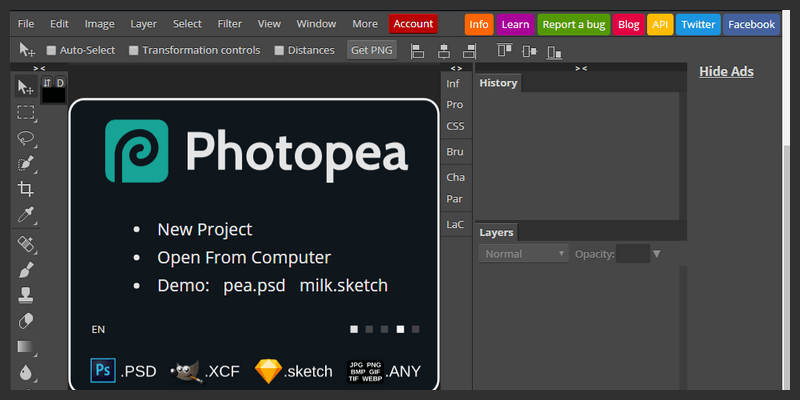Collapse the left tools panel

(x=39, y=68)
